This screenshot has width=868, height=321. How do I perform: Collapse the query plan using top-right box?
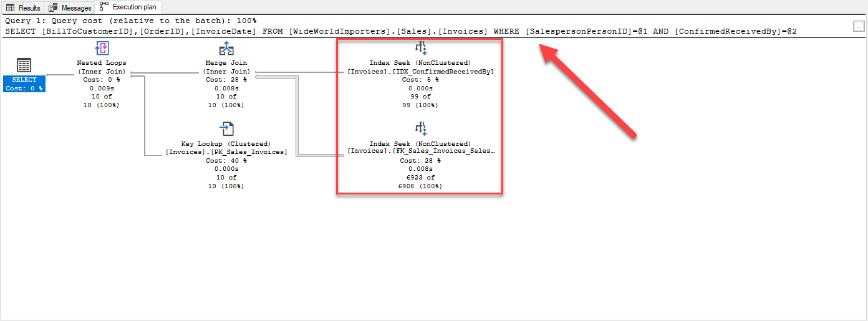click(x=858, y=26)
